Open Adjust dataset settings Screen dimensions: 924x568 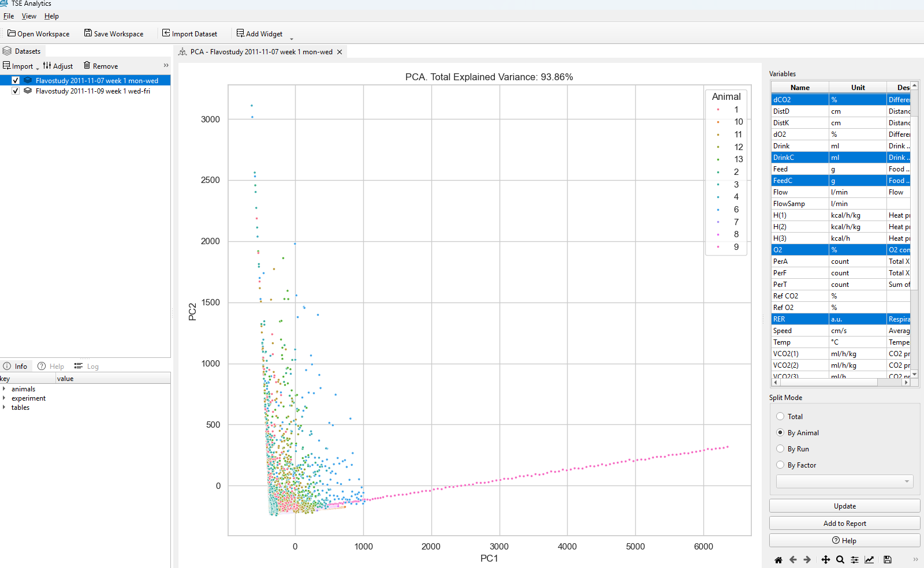[58, 65]
